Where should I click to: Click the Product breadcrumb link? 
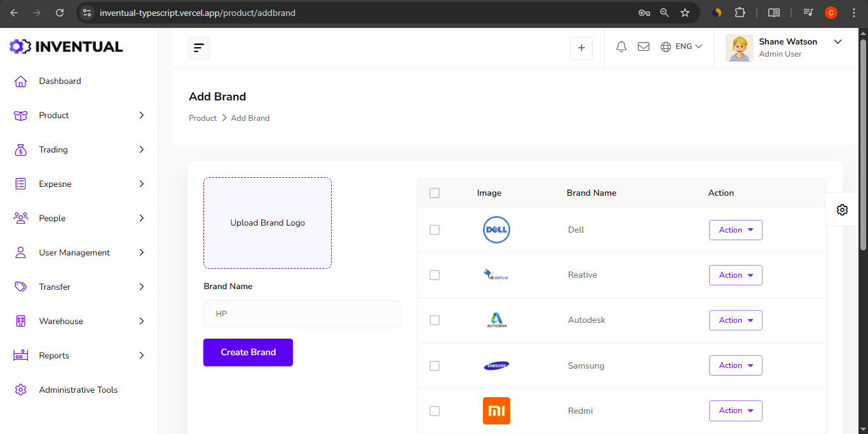tap(203, 118)
